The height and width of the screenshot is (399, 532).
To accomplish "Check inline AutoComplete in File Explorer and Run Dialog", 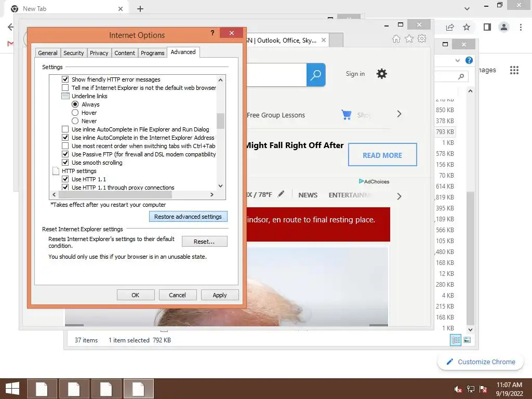I will [65, 129].
